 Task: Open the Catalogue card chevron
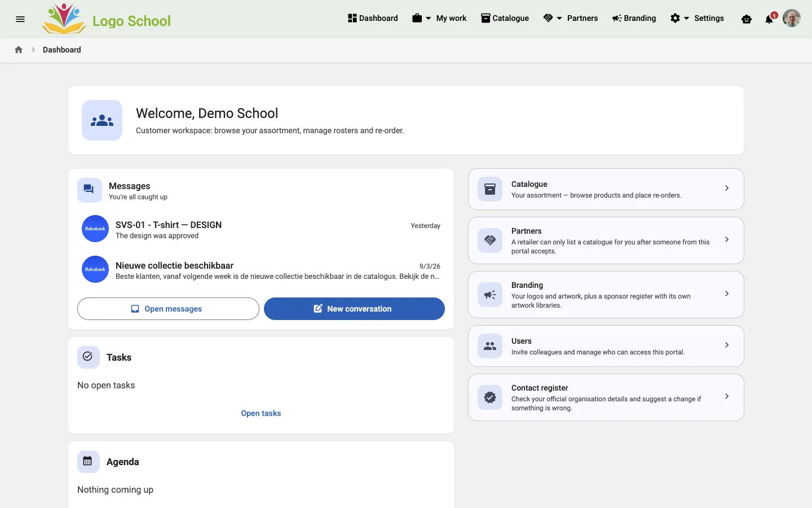tap(727, 188)
